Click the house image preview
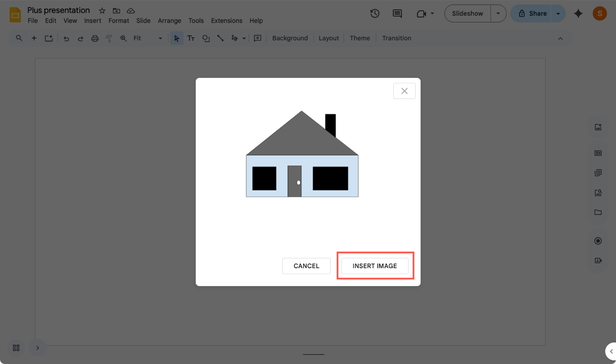This screenshot has width=616, height=364. 302,154
